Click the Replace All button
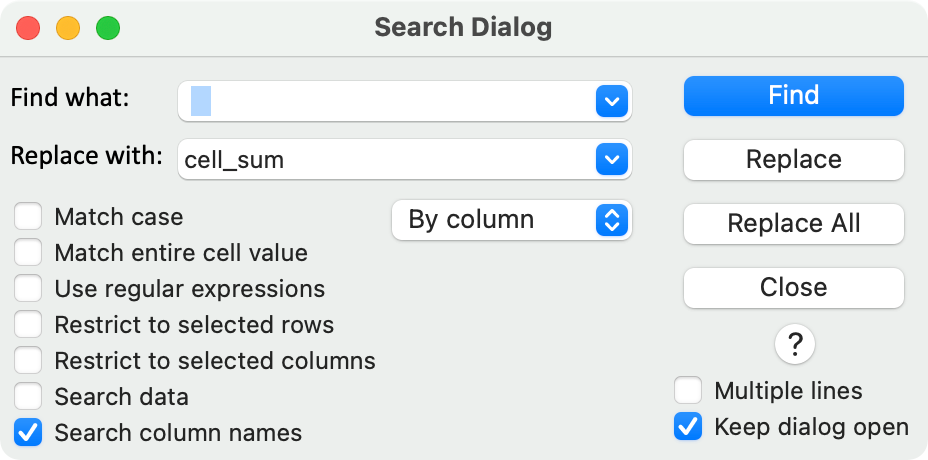Screen dimensions: 928x460 click(x=793, y=224)
